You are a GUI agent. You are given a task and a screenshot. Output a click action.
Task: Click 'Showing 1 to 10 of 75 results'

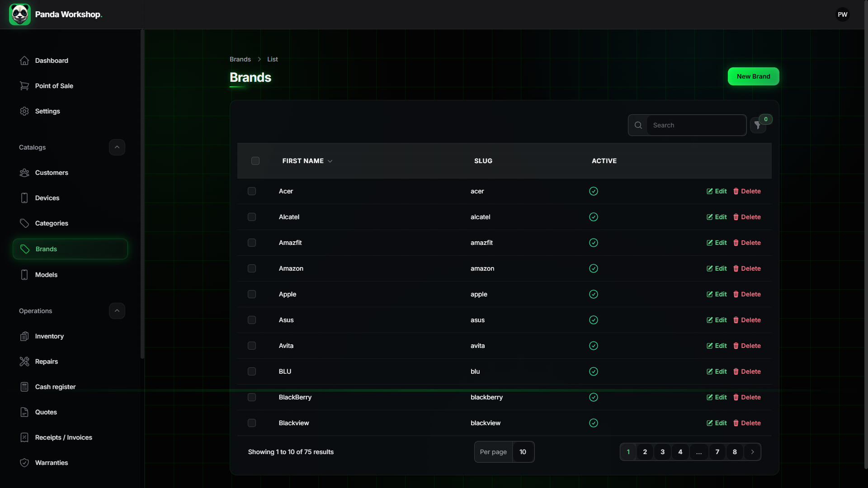[291, 452]
